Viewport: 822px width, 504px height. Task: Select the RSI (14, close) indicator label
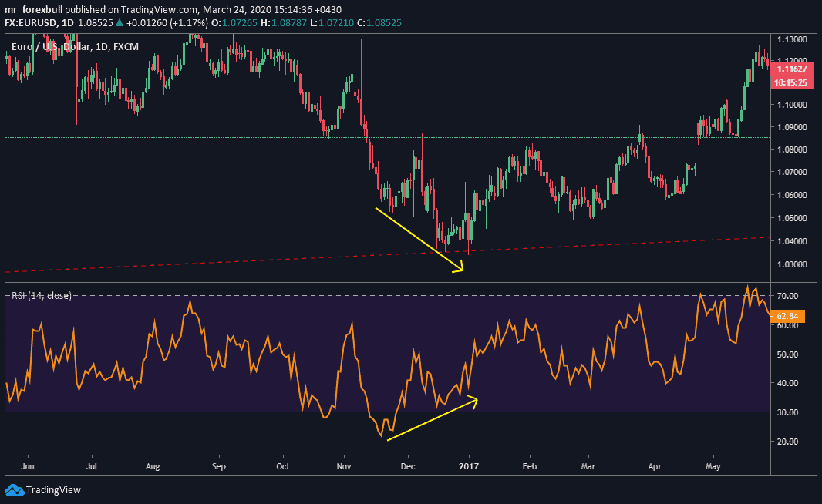pos(41,295)
